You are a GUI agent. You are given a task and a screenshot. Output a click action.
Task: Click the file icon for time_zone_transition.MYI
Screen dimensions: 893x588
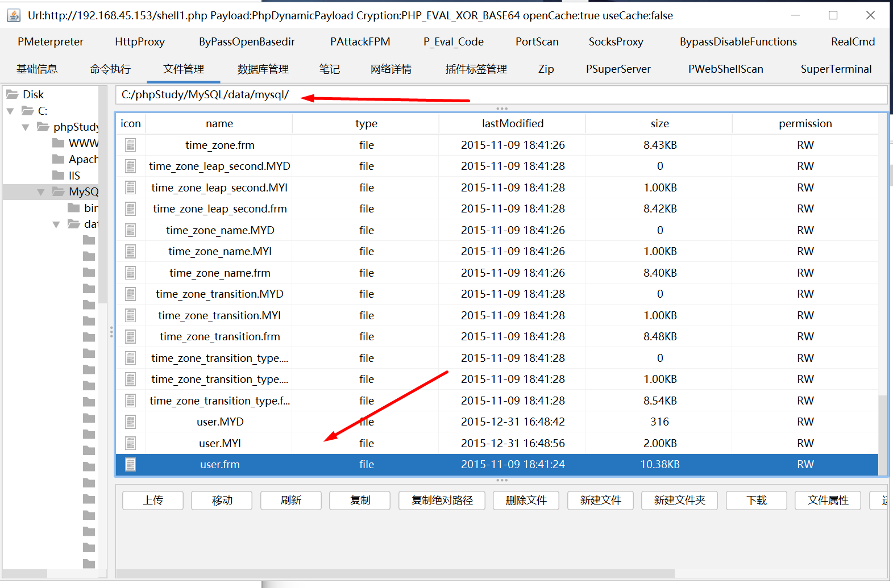130,315
